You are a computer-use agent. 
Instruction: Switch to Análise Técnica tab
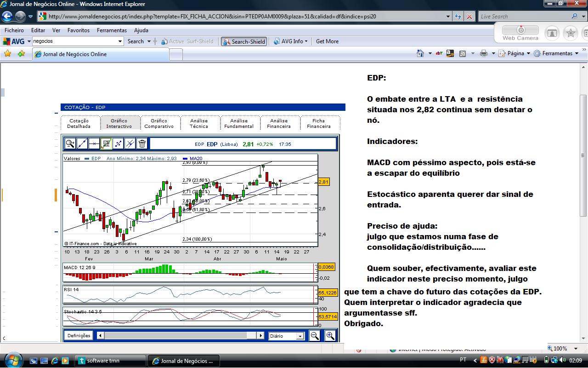(199, 123)
